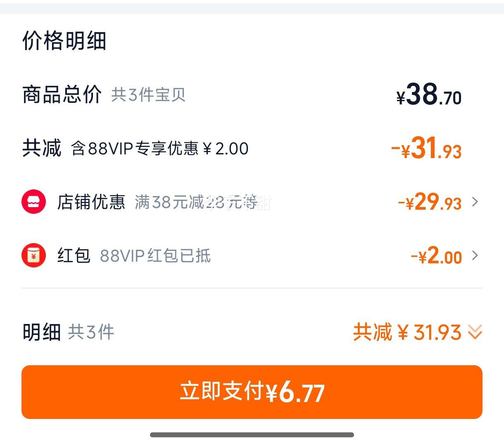Tap the 88VIP红包已抵 description
Viewport: 504px width, 447px height.
pos(155,256)
